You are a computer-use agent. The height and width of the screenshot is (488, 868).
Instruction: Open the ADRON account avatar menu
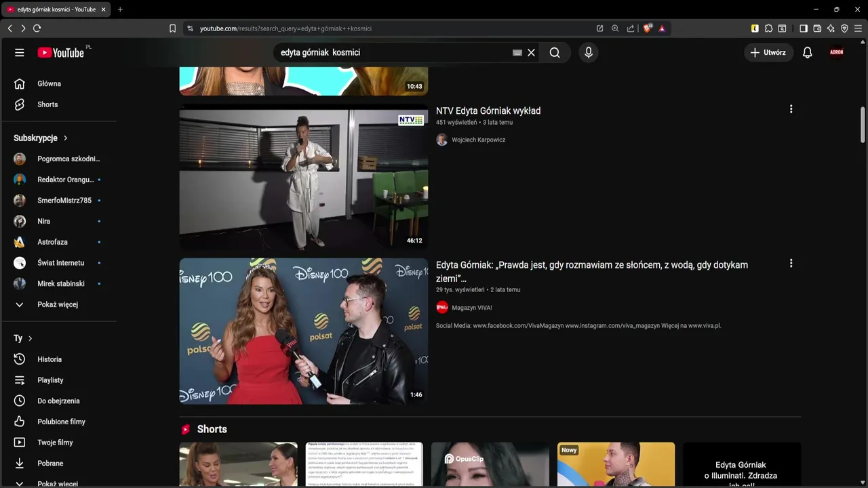tap(837, 52)
